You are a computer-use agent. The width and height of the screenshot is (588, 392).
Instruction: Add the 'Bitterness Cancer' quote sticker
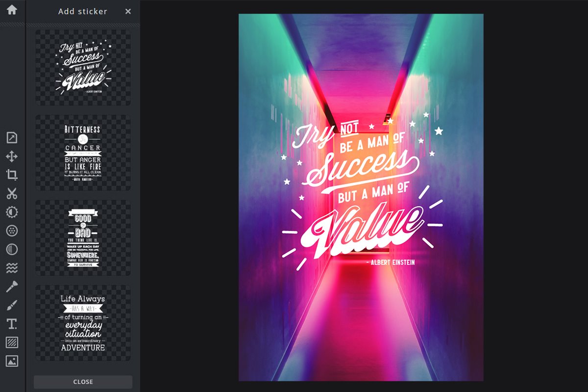point(83,153)
